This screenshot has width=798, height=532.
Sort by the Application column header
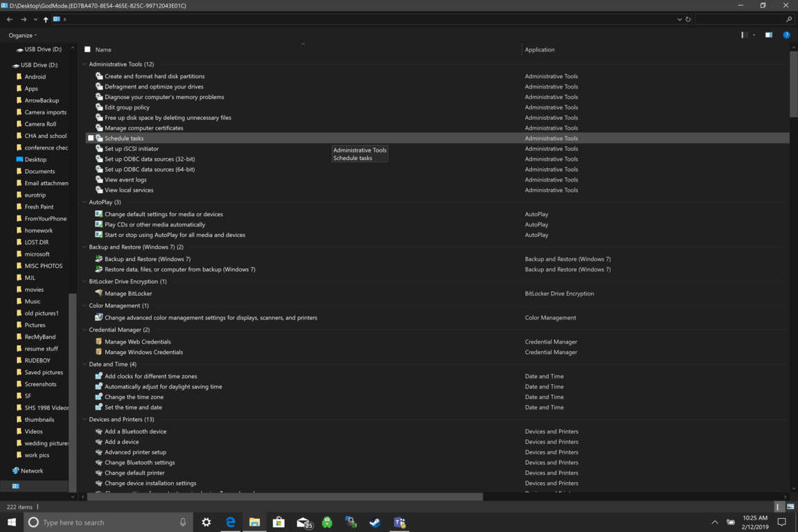pyautogui.click(x=540, y=50)
